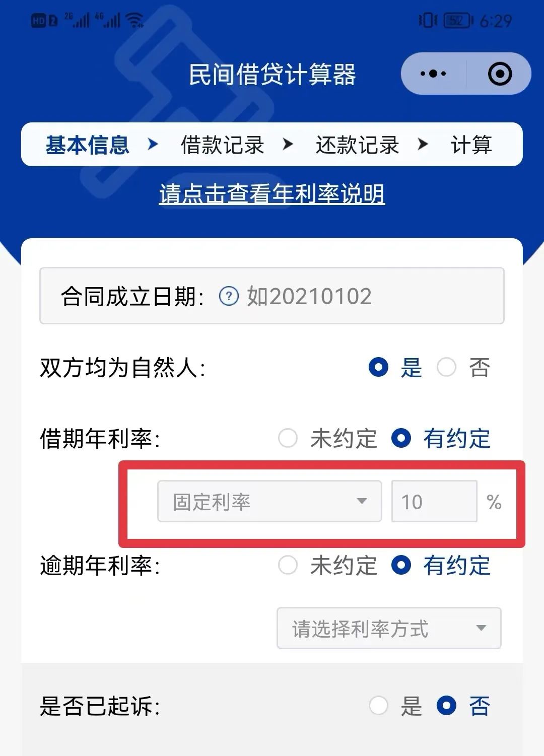Tap the question mark help icon
Screen dimensions: 544x756
pyautogui.click(x=229, y=296)
